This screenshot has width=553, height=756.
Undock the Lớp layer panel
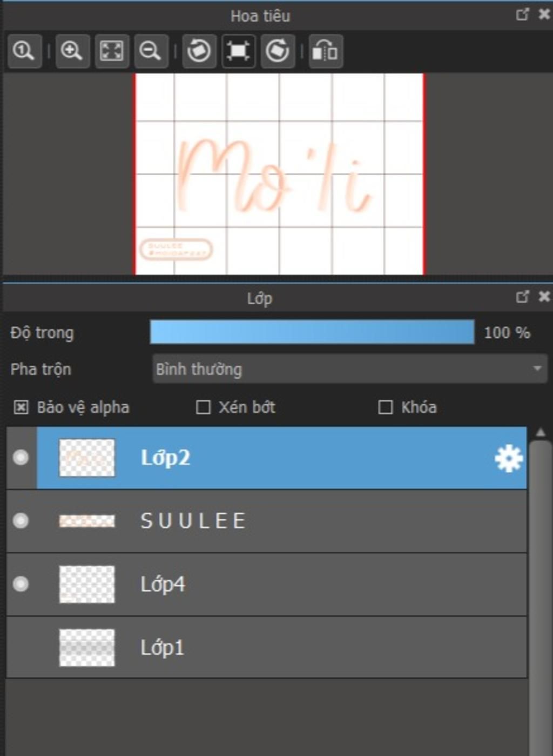pyautogui.click(x=522, y=297)
